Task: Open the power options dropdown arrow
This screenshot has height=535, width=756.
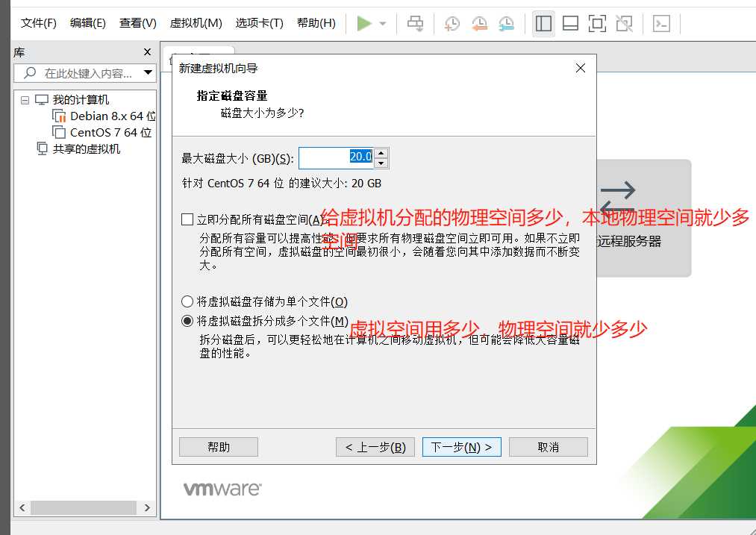Action: click(383, 23)
